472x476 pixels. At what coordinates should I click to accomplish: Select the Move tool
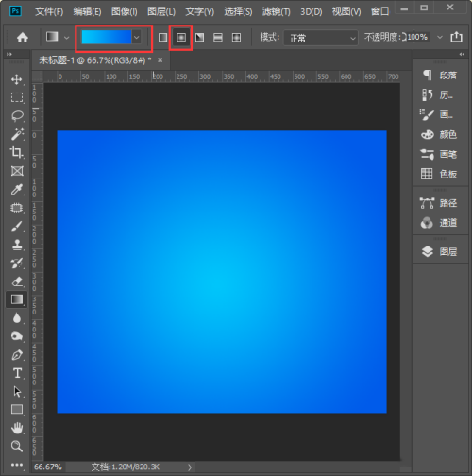click(17, 79)
